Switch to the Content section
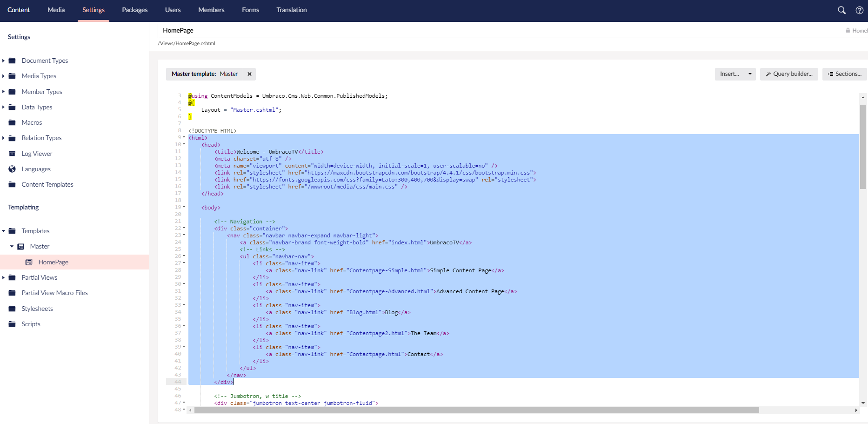Viewport: 868px width, 424px height. point(19,10)
